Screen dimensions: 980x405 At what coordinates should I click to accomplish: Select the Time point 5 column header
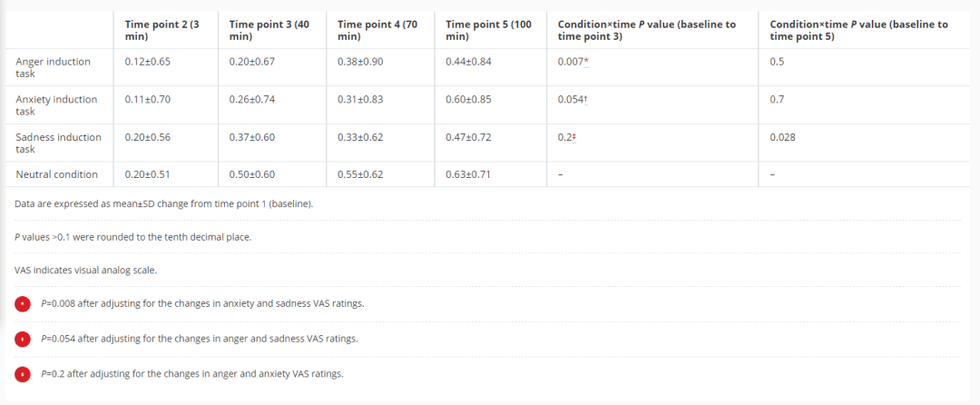488,31
